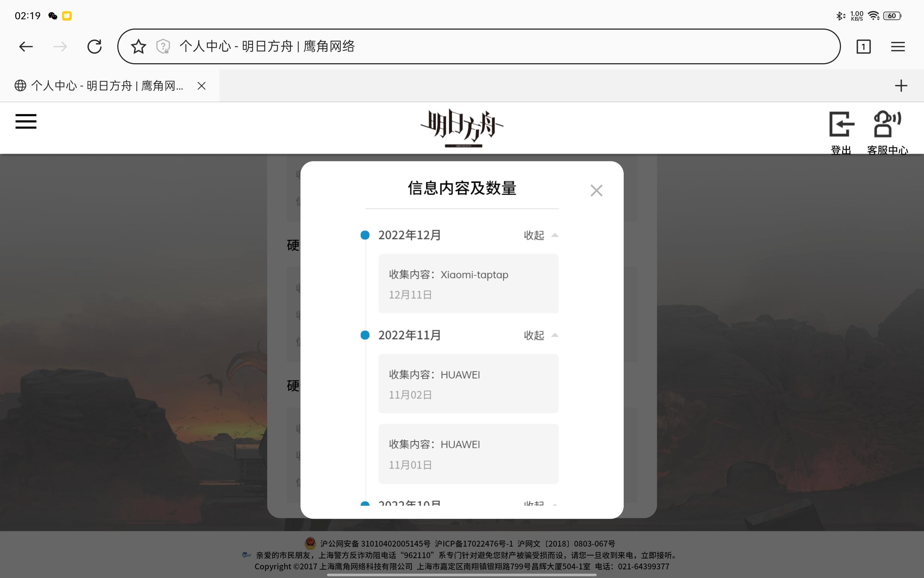Click the police badge icon in footer
924x578 pixels.
point(310,543)
